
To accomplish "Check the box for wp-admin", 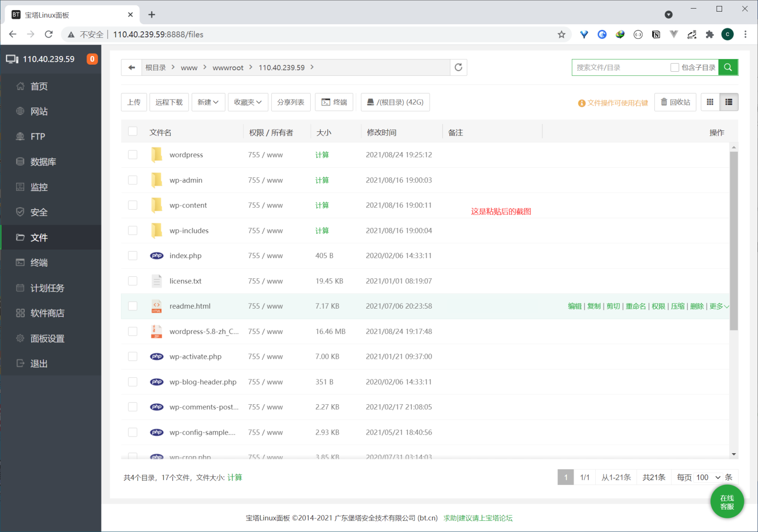I will click(x=133, y=180).
